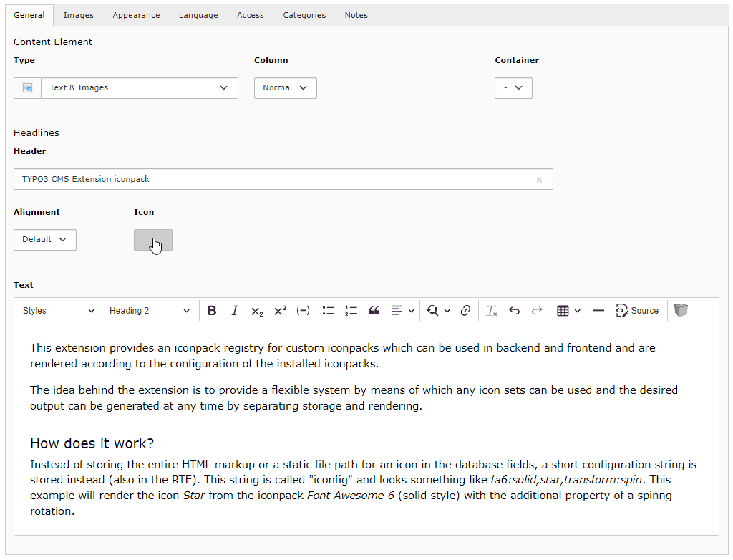Apply italic formatting to text

234,311
